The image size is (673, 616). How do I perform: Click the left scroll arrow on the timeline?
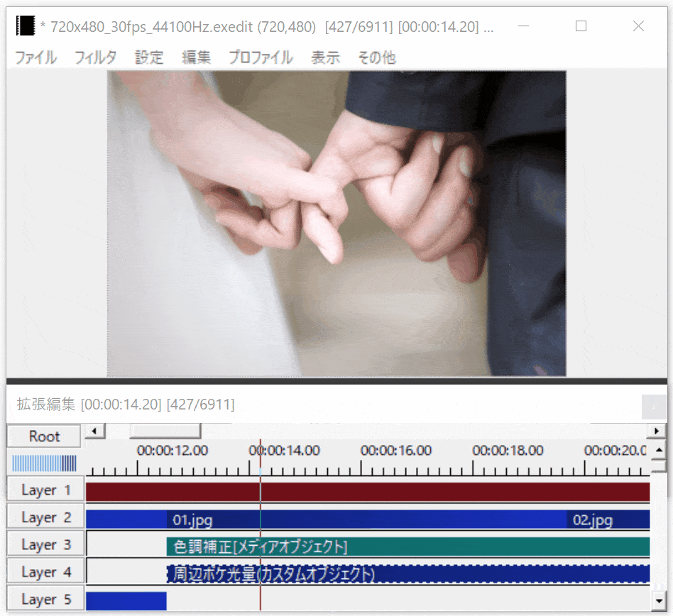pyautogui.click(x=95, y=431)
